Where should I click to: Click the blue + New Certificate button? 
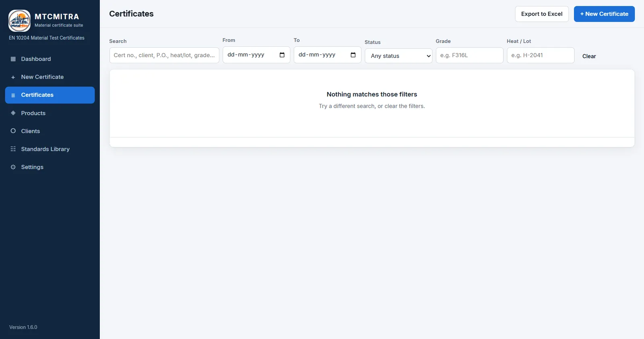coord(604,14)
